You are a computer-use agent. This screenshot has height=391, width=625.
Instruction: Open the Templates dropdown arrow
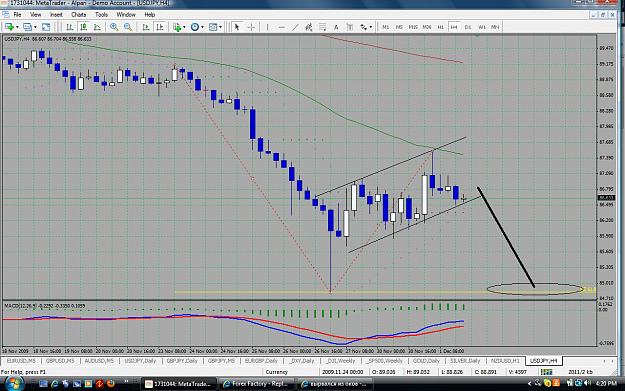220,27
